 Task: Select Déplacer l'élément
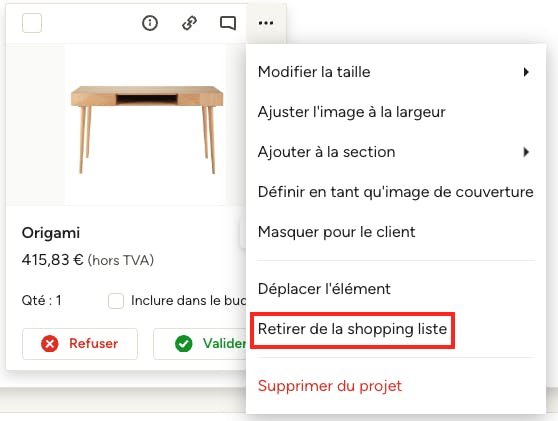click(396, 289)
